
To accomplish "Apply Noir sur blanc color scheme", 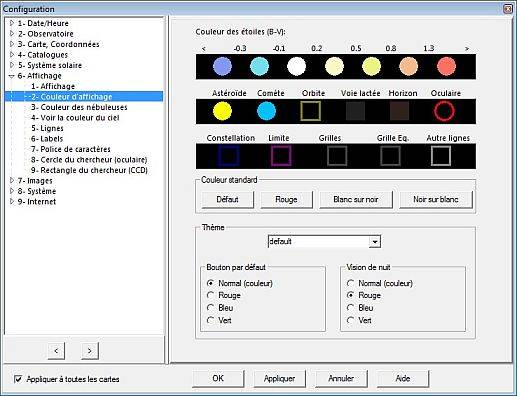I will pyautogui.click(x=436, y=200).
